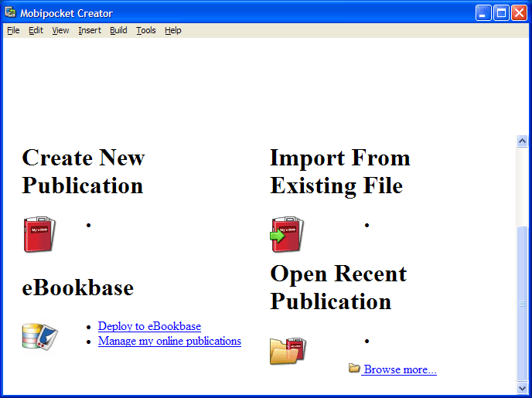Screen dimensions: 532x398
Task: Open the File menu
Action: coord(13,30)
